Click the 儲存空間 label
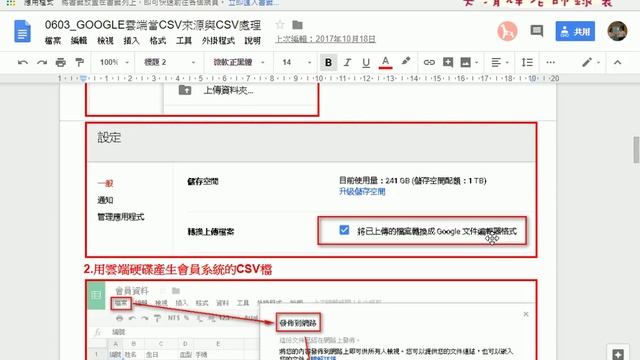The width and height of the screenshot is (640, 360). pyautogui.click(x=203, y=182)
